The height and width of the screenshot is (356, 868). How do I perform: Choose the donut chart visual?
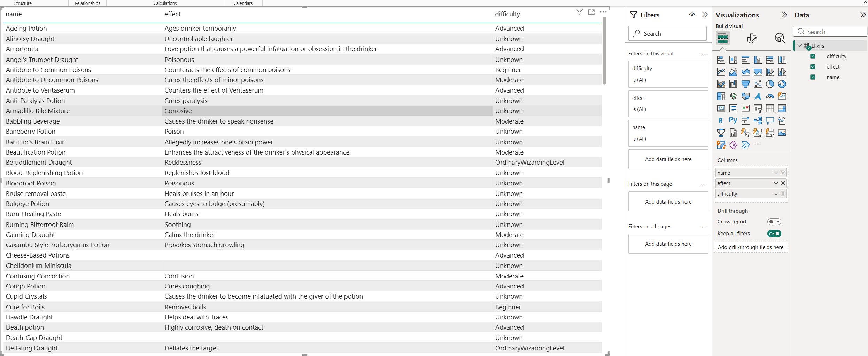[782, 84]
